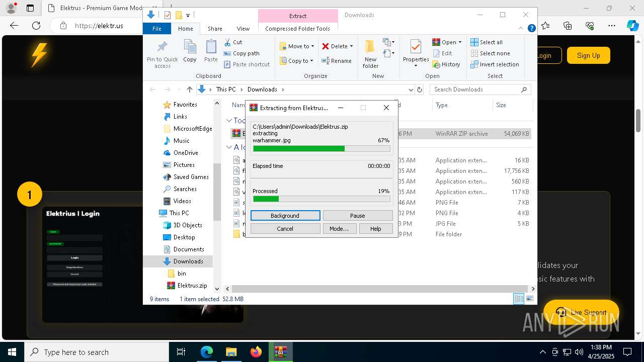Click Invert selection in ribbon
Viewport: 644px width, 362px height.
pyautogui.click(x=495, y=64)
